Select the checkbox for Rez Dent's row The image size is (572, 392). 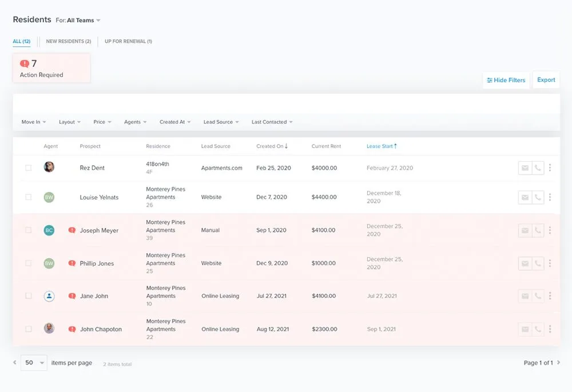click(x=28, y=167)
